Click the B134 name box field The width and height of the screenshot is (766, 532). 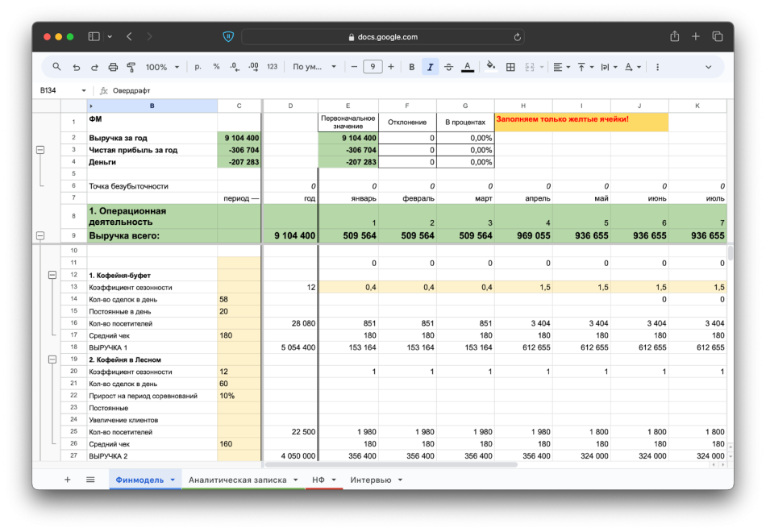56,91
